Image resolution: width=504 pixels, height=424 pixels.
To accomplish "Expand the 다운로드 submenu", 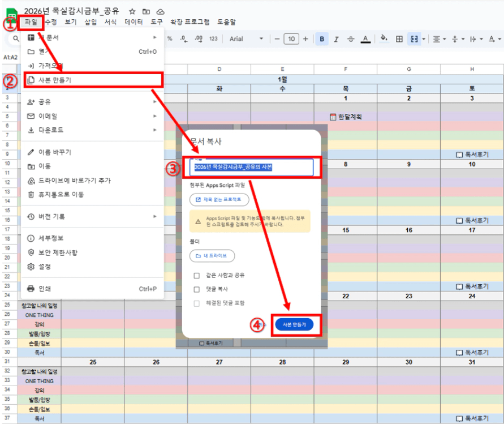I will click(x=91, y=130).
